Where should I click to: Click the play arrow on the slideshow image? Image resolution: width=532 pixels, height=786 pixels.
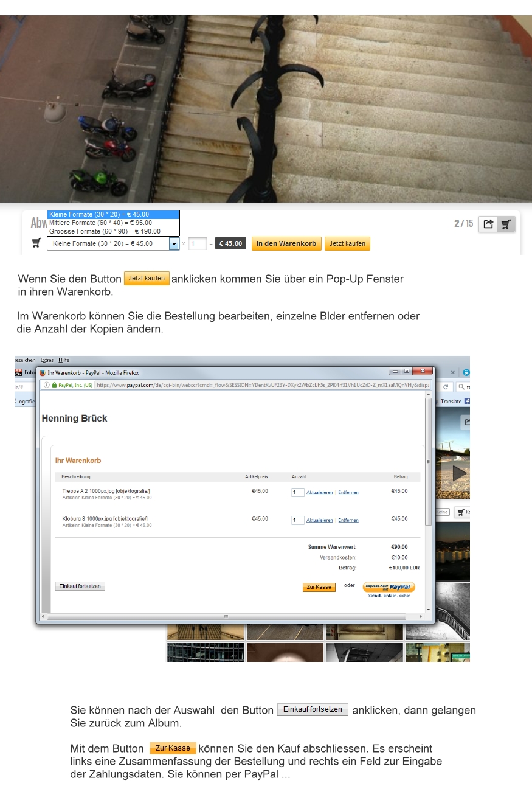[x=460, y=473]
